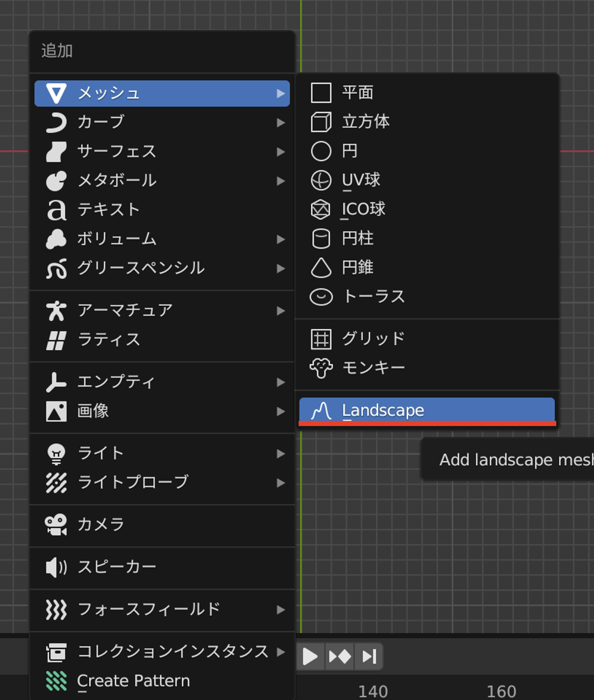Image resolution: width=594 pixels, height=700 pixels.
Task: Select the Create Pattern text label
Action: [134, 681]
